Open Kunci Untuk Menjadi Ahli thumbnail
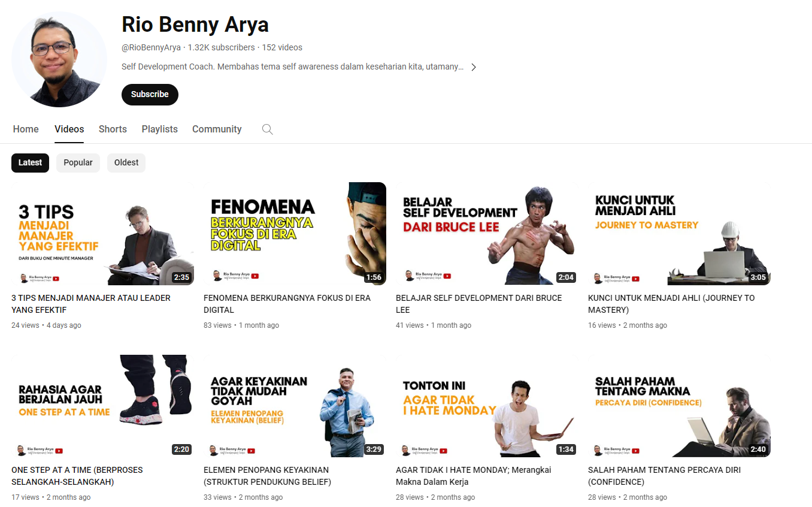Viewport: 812px width, 507px height. (x=679, y=234)
